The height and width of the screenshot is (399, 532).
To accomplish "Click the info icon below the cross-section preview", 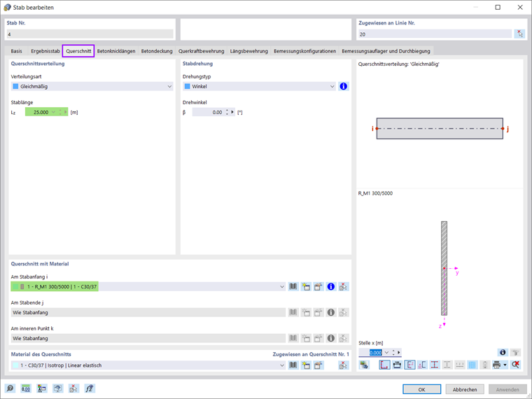I will click(503, 353).
